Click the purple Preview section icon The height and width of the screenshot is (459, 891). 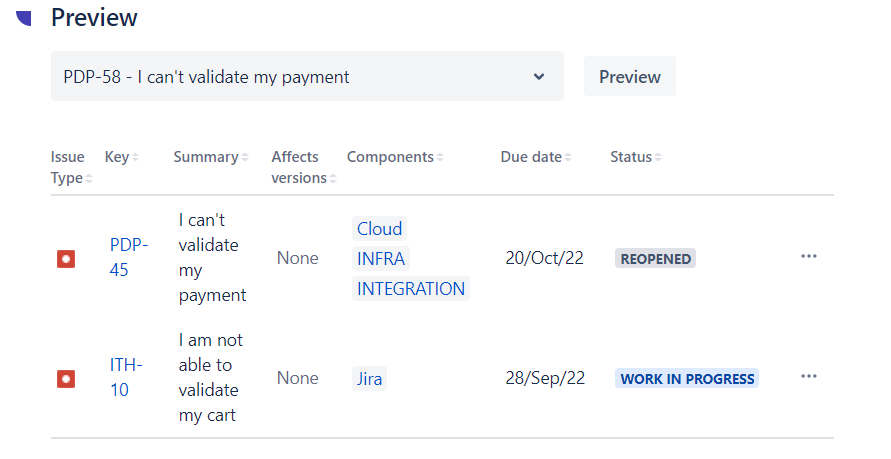click(25, 17)
